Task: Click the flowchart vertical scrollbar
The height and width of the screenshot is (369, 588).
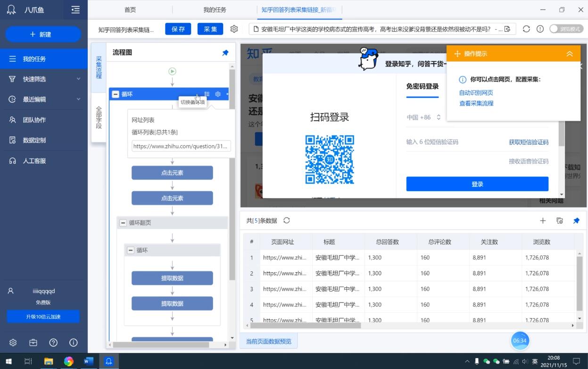Action: point(232,175)
